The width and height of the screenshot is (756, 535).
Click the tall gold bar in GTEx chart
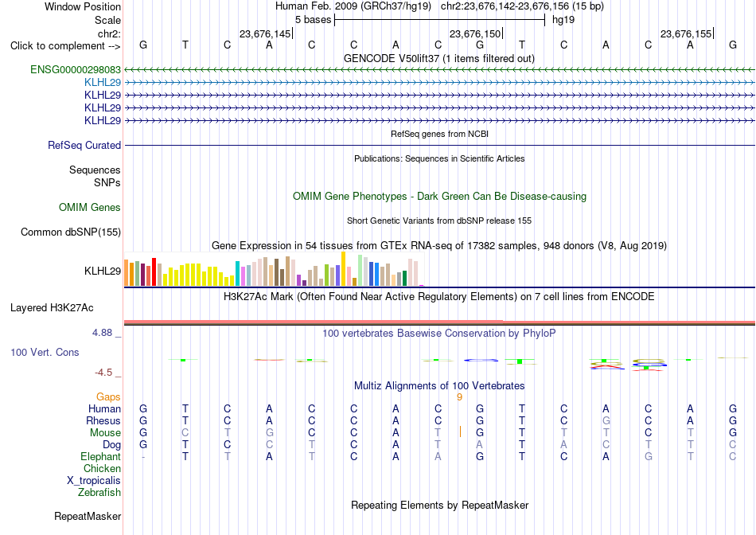point(343,269)
